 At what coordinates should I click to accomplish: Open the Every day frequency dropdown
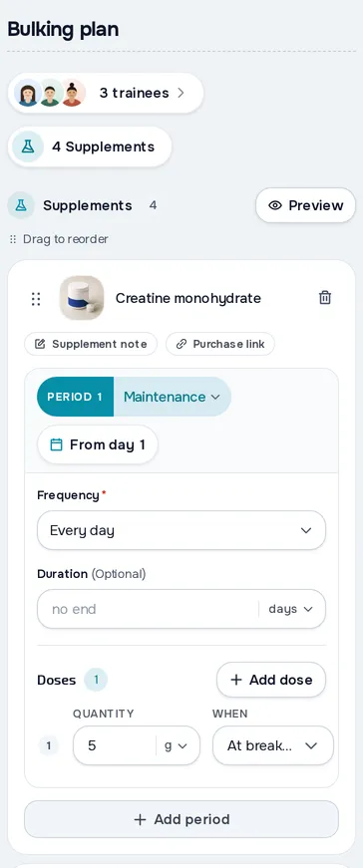pos(181,530)
